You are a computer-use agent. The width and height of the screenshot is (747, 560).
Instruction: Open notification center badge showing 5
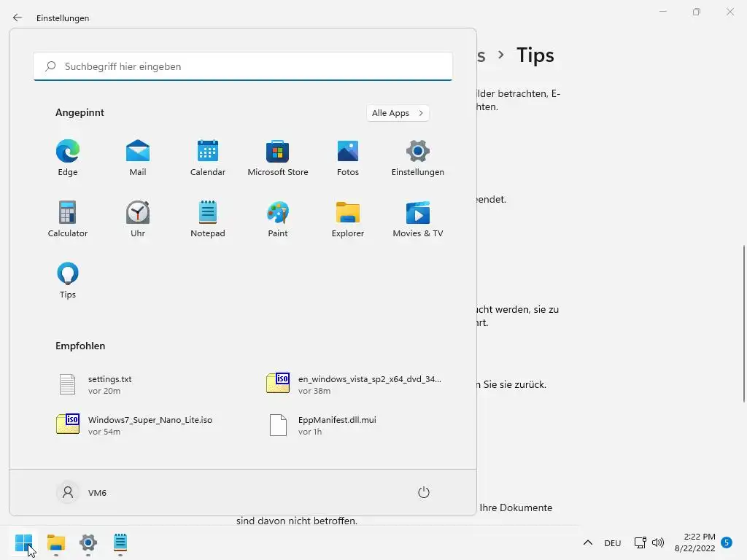(x=727, y=542)
